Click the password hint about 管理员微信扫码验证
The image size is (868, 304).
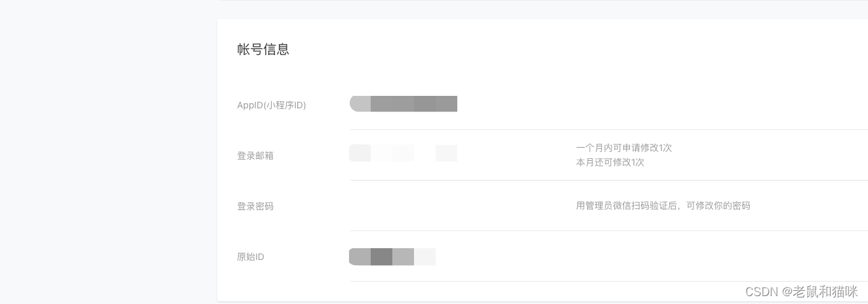coord(663,206)
